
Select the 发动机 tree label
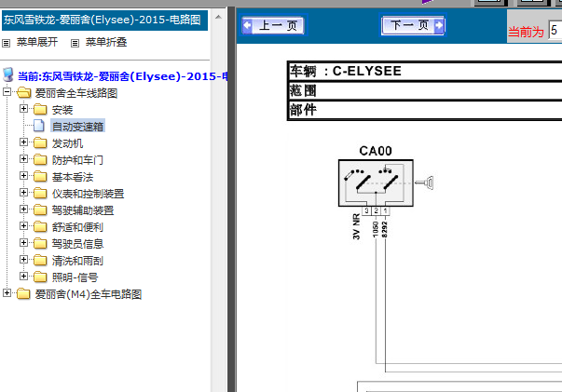click(x=67, y=143)
